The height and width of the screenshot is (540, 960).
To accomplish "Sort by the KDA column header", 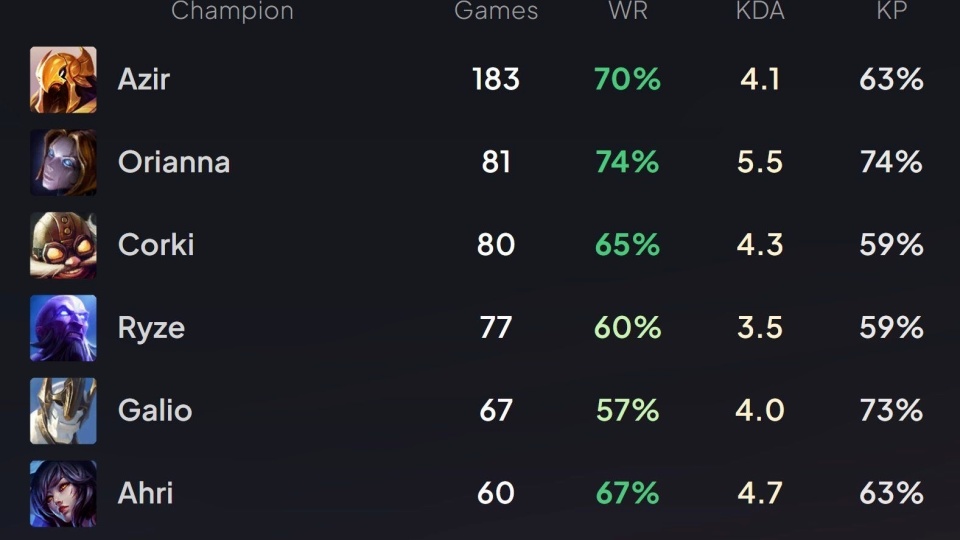I will 759,12.
